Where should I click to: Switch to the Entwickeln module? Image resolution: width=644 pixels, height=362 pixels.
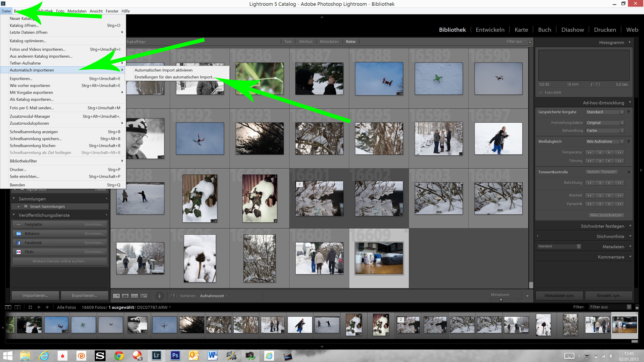tap(490, 30)
